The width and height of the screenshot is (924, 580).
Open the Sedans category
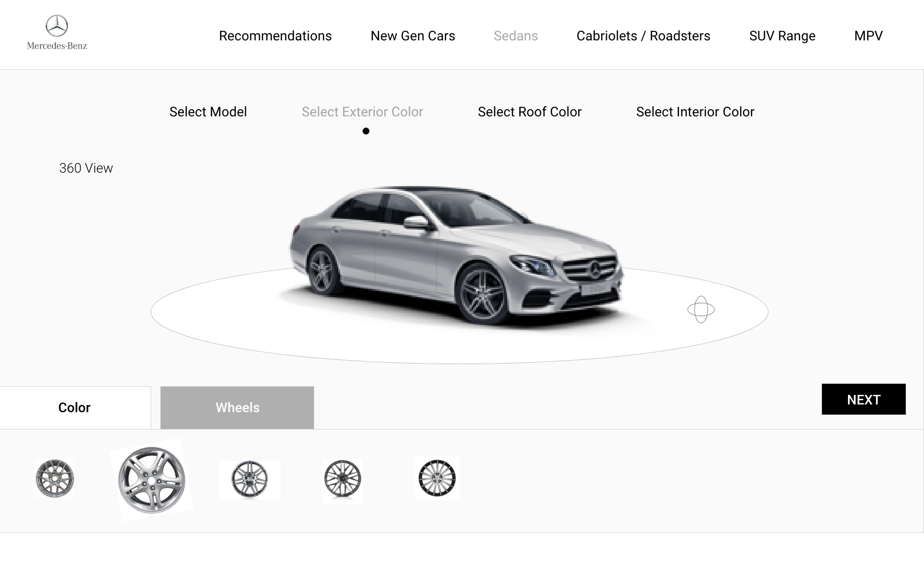pos(515,36)
